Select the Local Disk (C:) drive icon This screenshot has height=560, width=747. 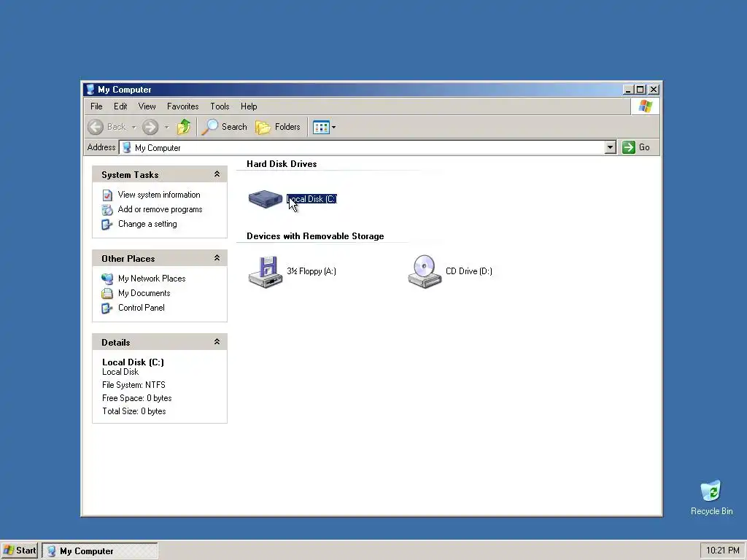tap(266, 198)
